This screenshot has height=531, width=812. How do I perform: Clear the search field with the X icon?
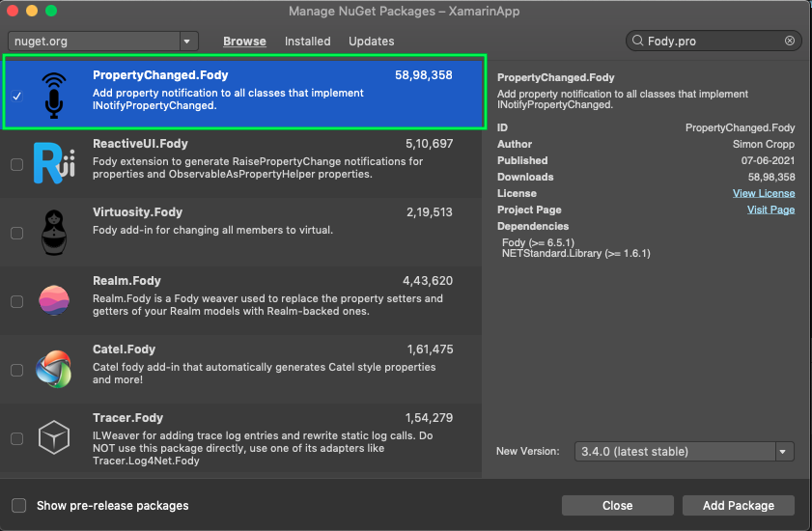pyautogui.click(x=790, y=42)
